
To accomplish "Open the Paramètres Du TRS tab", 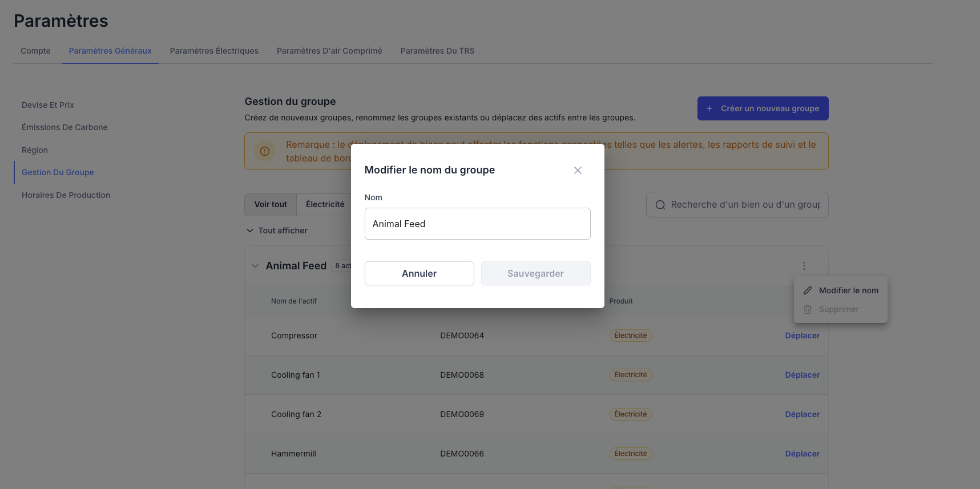I will coord(437,51).
